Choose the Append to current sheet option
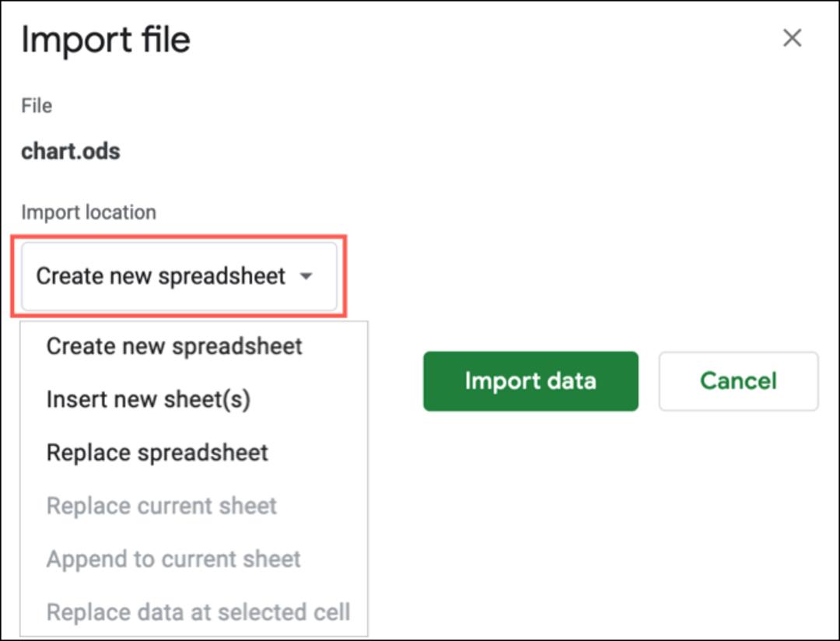Screen dimensions: 840x641 point(173,559)
